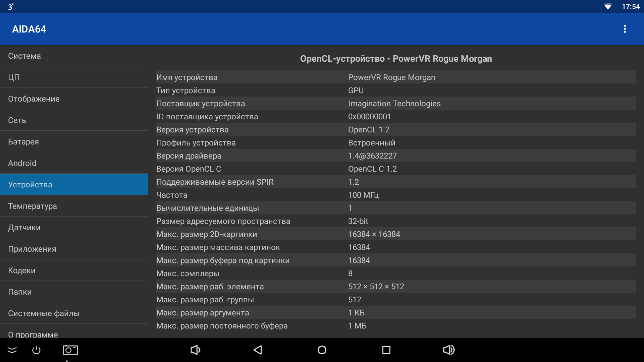The width and height of the screenshot is (644, 362).
Task: Open recent apps square button
Action: click(386, 350)
